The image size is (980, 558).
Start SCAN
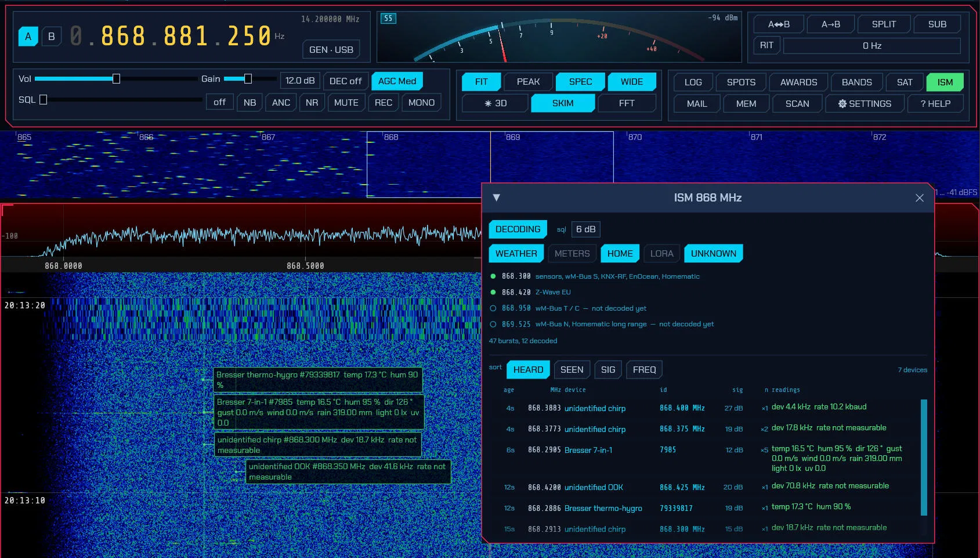pyautogui.click(x=797, y=104)
